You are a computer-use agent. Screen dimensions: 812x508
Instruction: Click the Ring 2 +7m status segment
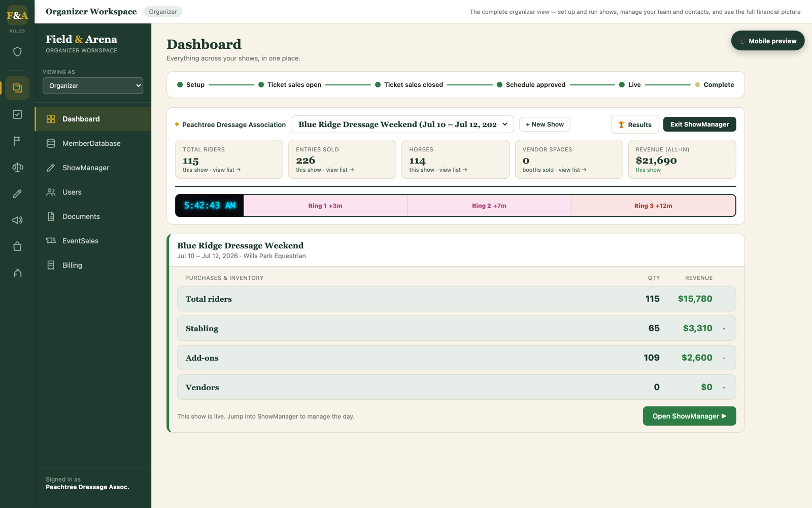[489, 206]
